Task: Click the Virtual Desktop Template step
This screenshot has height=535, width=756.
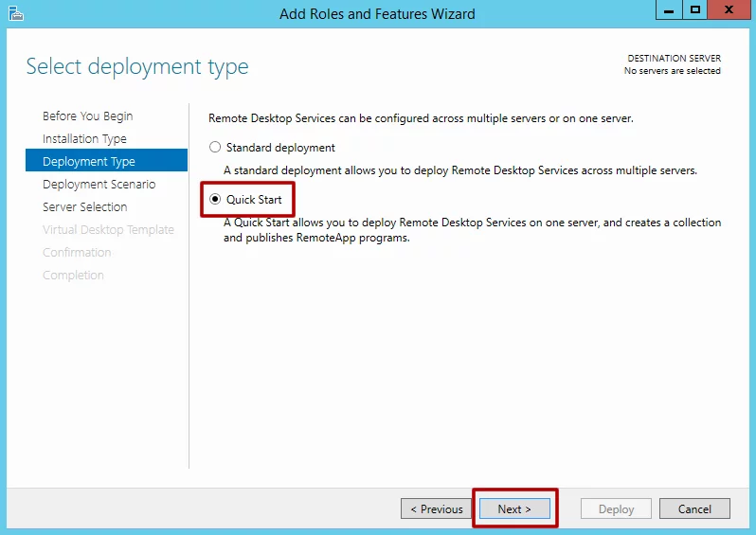Action: click(108, 230)
